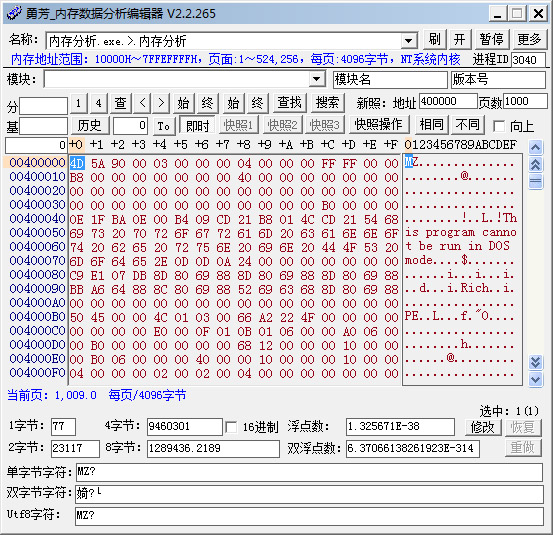The width and height of the screenshot is (553, 535).
Task: Focus the 双浮点数 double value field
Action: point(413,448)
